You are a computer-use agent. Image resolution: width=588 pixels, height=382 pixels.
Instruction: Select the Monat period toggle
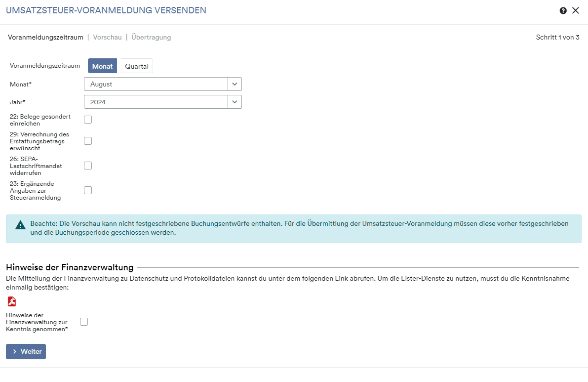click(102, 66)
